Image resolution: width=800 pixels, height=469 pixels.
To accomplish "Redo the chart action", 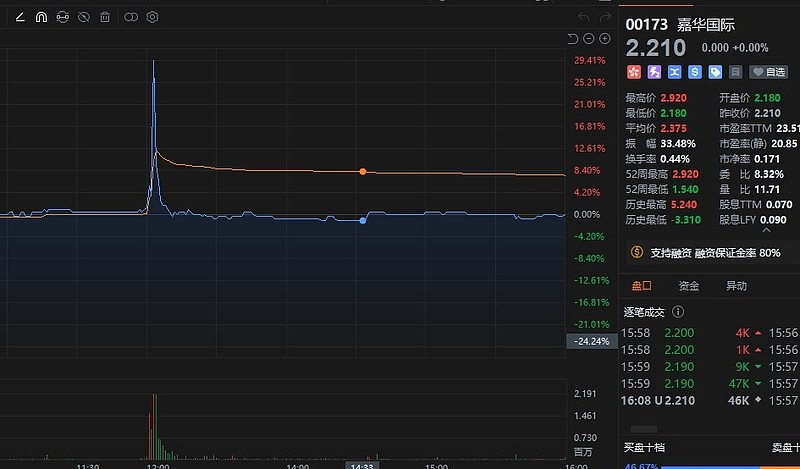I will click(x=605, y=17).
